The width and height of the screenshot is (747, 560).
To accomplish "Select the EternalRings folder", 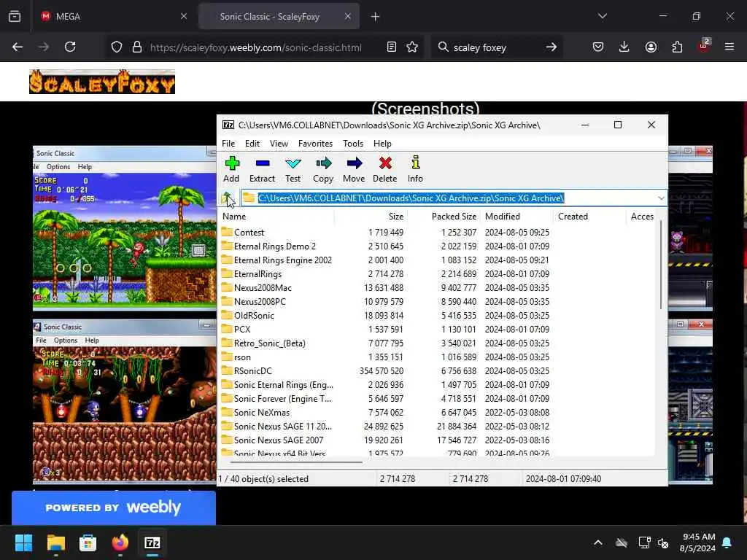I will (258, 274).
